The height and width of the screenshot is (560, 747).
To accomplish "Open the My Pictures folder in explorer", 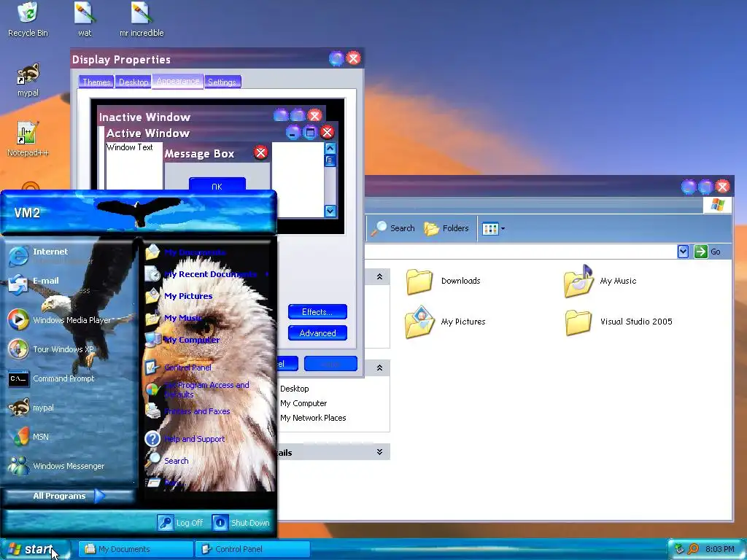I will (445, 322).
